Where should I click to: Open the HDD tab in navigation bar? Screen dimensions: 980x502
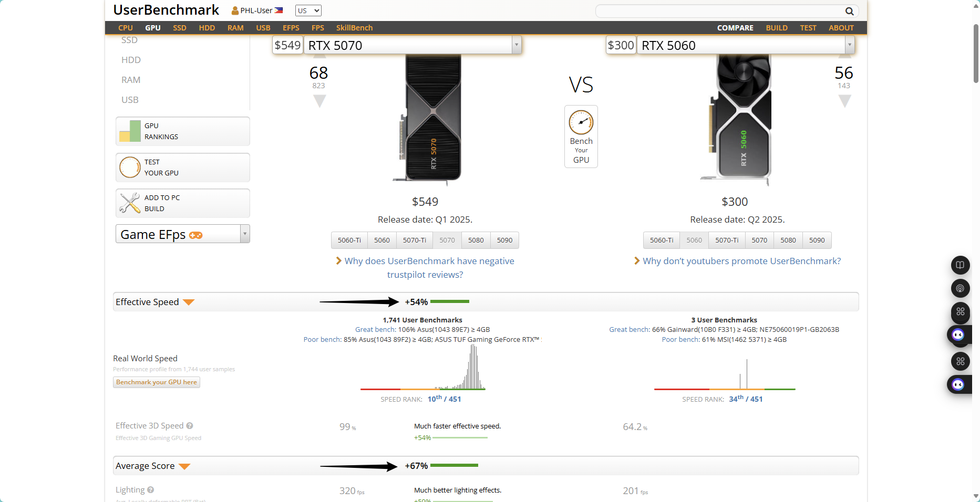point(207,28)
